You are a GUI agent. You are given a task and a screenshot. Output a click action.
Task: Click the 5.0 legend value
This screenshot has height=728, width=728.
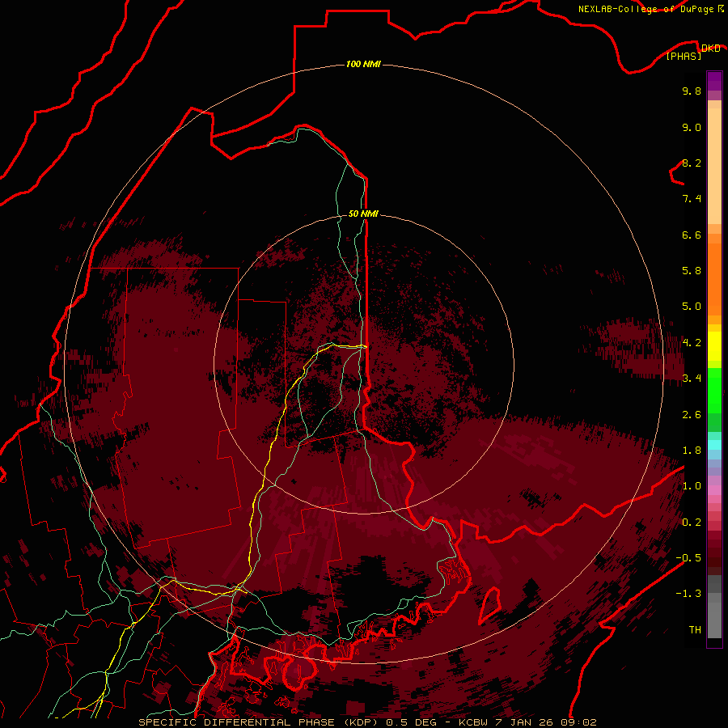[692, 307]
